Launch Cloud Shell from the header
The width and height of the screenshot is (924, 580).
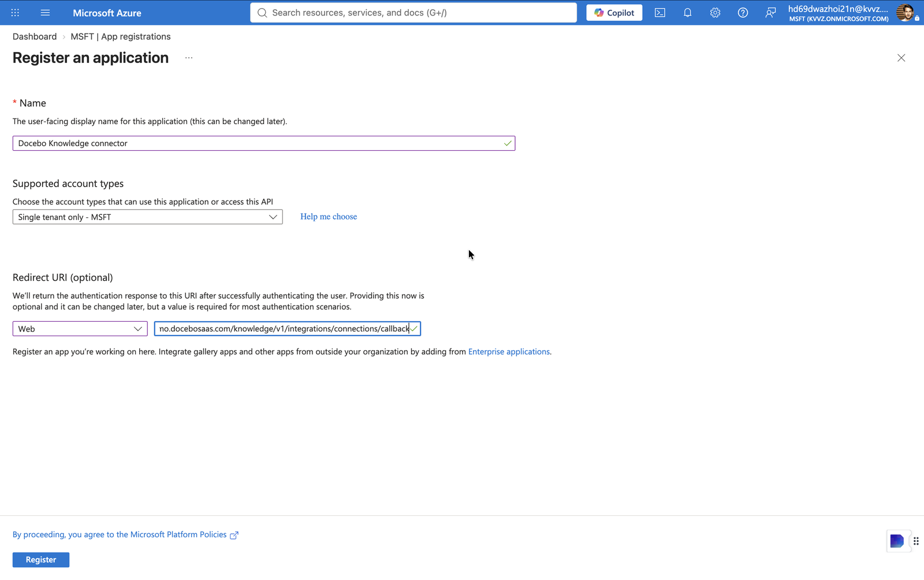[660, 13]
